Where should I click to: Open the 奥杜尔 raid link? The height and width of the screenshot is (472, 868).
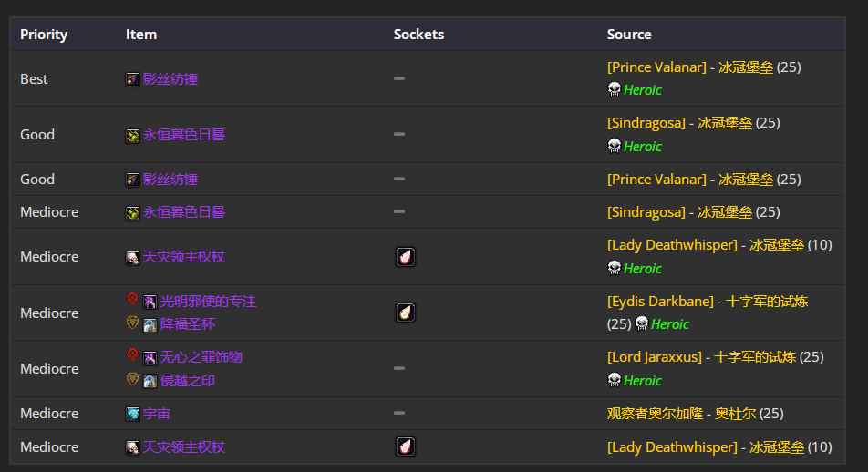coord(736,414)
